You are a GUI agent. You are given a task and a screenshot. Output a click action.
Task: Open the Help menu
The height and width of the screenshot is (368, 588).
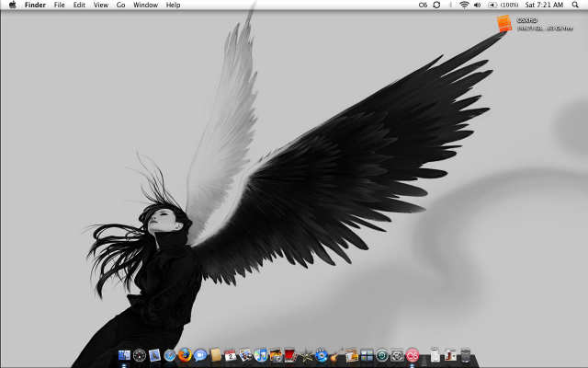pos(174,5)
